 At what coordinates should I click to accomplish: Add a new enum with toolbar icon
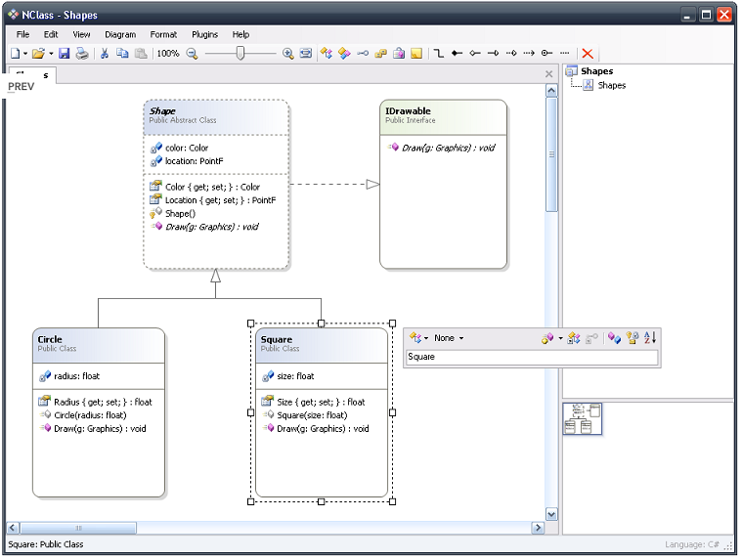pyautogui.click(x=380, y=54)
